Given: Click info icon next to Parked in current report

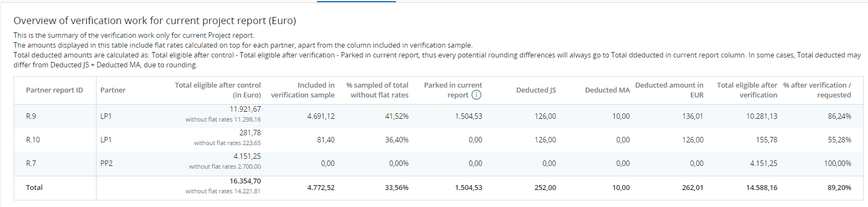Looking at the screenshot, I should click(x=476, y=95).
